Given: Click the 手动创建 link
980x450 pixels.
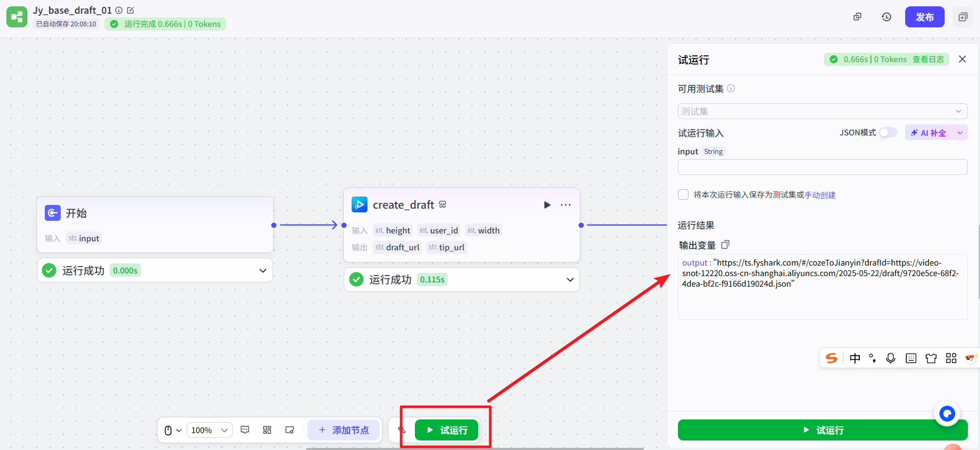Looking at the screenshot, I should point(820,195).
